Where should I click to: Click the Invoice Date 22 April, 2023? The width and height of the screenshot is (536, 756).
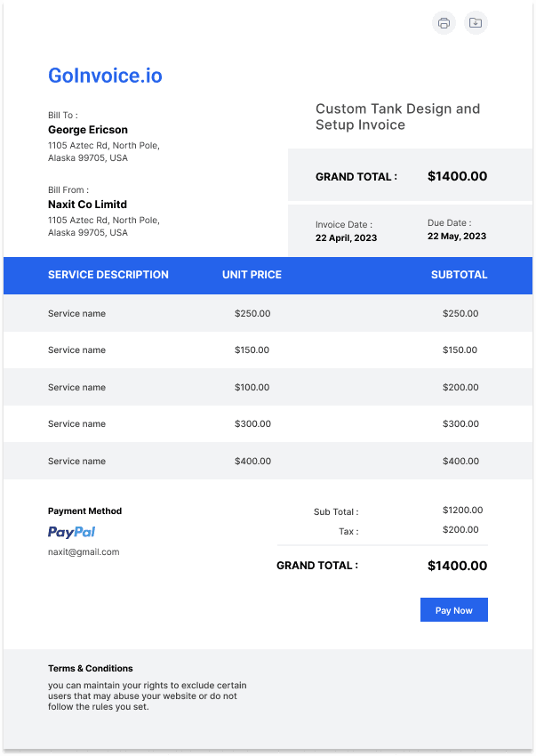click(346, 237)
